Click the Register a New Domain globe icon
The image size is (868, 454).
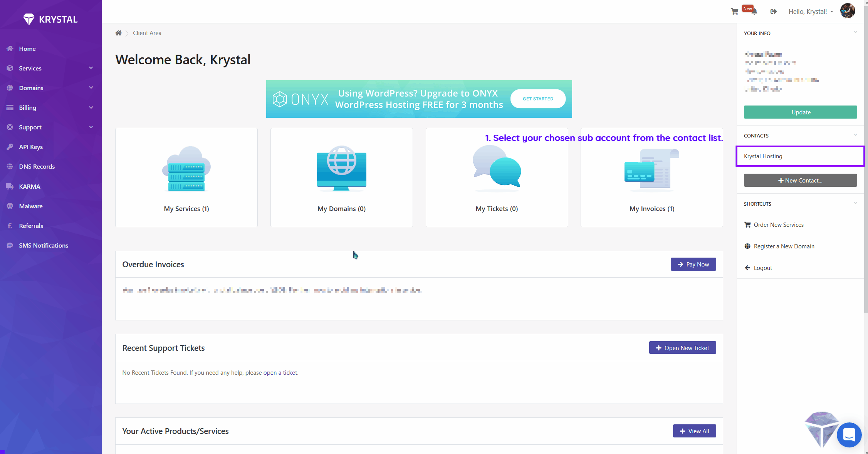pos(747,246)
